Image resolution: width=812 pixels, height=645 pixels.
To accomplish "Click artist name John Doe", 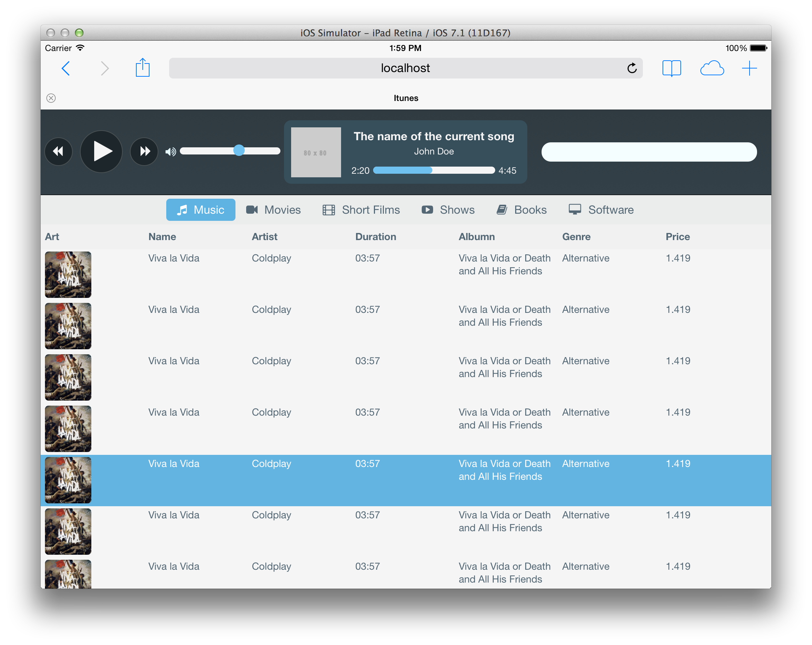I will pyautogui.click(x=434, y=151).
